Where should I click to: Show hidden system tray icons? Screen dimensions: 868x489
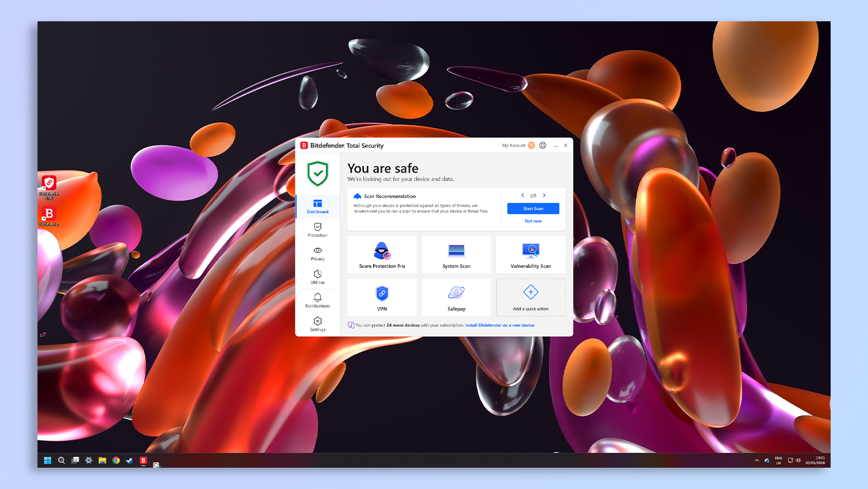coord(757,460)
